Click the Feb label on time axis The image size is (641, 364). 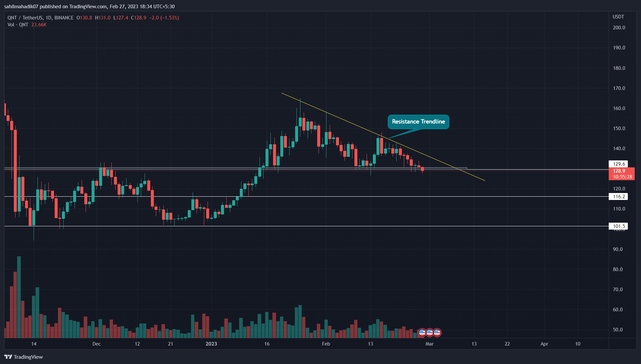point(326,344)
